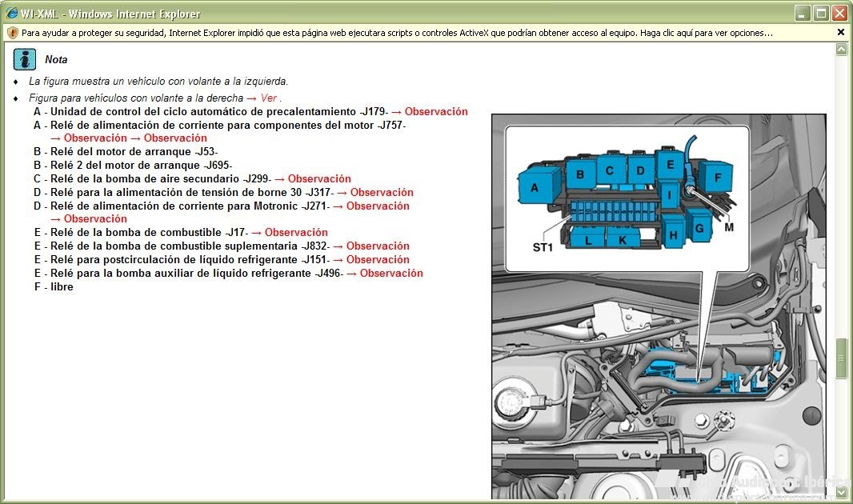
Task: Open Observación for bomba suplementaria J832
Action: click(x=377, y=246)
